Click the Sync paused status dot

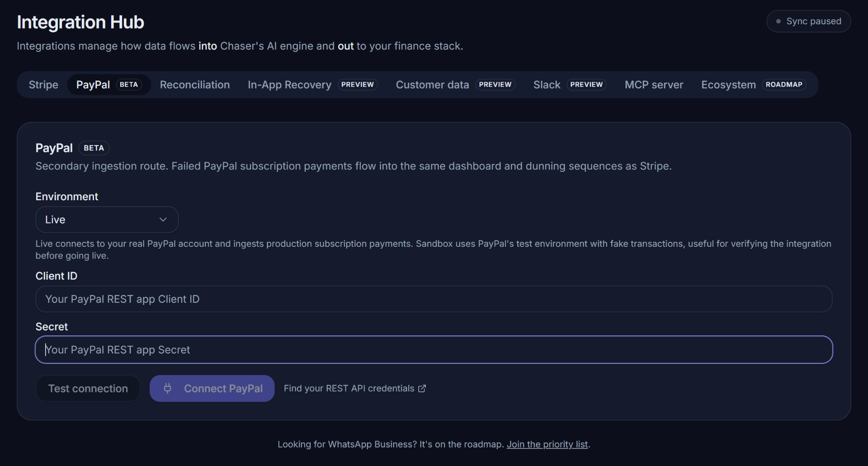pyautogui.click(x=778, y=21)
